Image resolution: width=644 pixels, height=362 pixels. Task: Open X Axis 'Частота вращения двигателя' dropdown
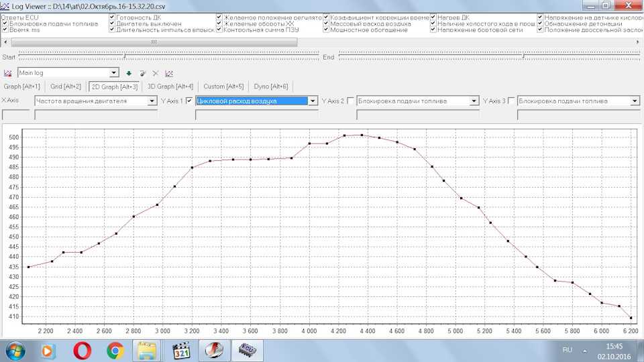pos(152,101)
